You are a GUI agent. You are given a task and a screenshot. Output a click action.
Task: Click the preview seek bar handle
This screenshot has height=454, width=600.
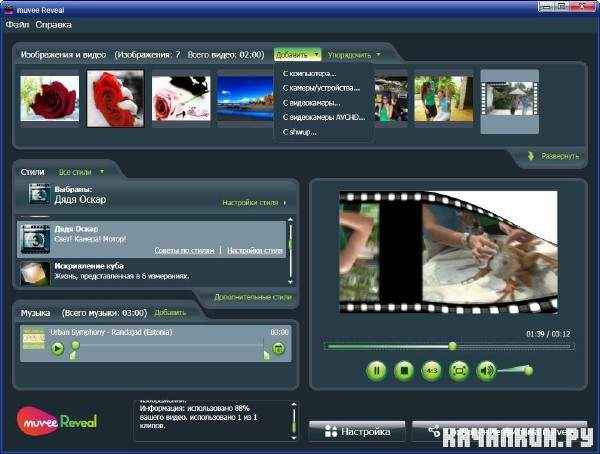coord(453,346)
